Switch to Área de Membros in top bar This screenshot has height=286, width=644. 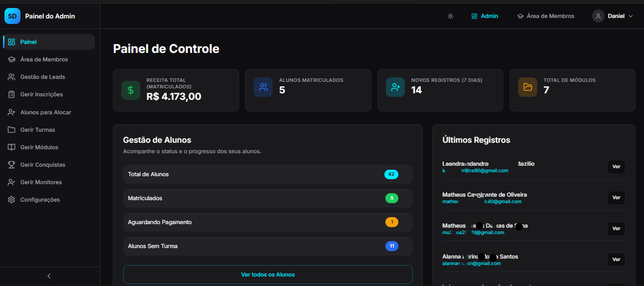(x=546, y=16)
